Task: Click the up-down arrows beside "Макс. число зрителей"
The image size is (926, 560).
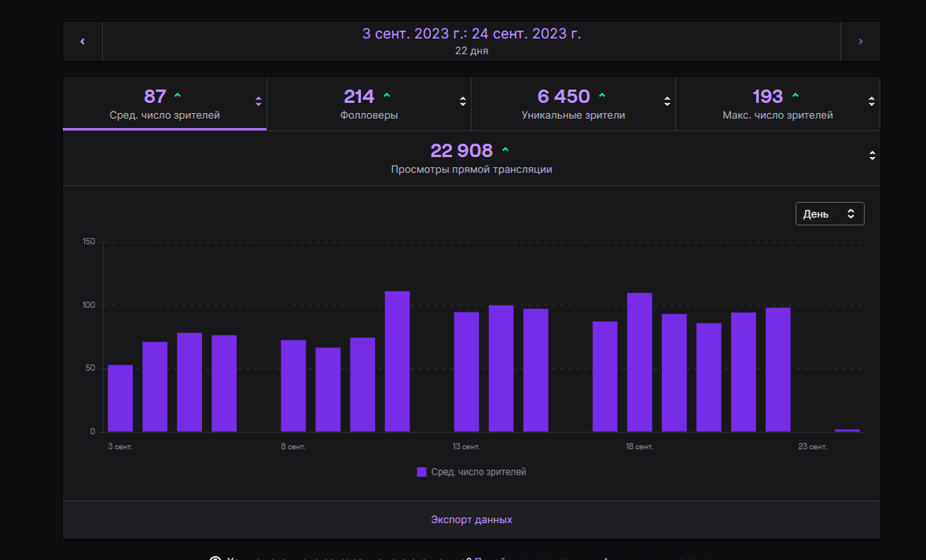Action: pos(872,101)
